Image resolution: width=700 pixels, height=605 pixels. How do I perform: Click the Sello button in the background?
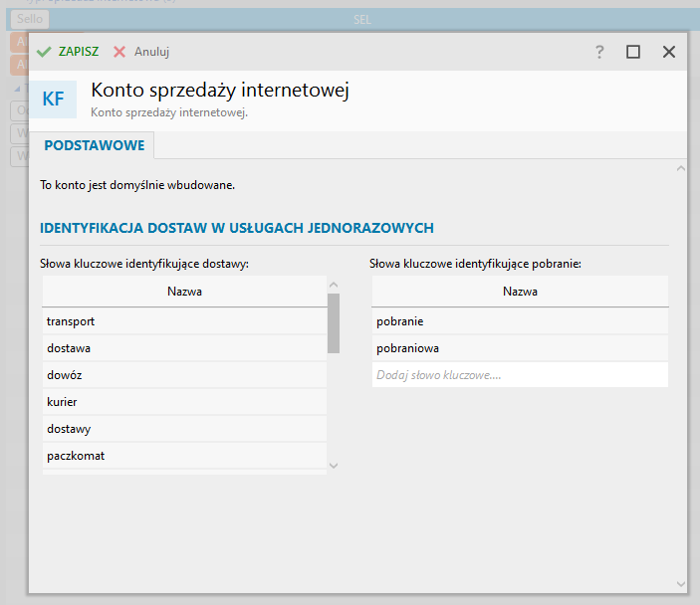(x=28, y=19)
